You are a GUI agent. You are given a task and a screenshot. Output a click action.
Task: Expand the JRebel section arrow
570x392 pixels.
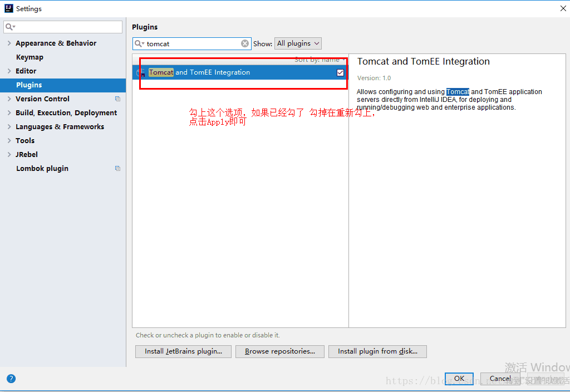pyautogui.click(x=9, y=154)
